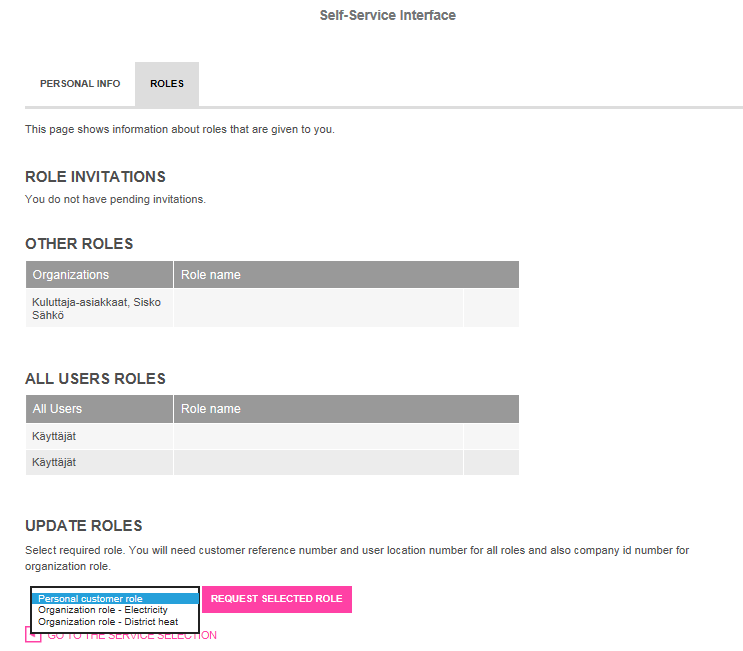Click Role name header in All Users Roles table

[346, 409]
